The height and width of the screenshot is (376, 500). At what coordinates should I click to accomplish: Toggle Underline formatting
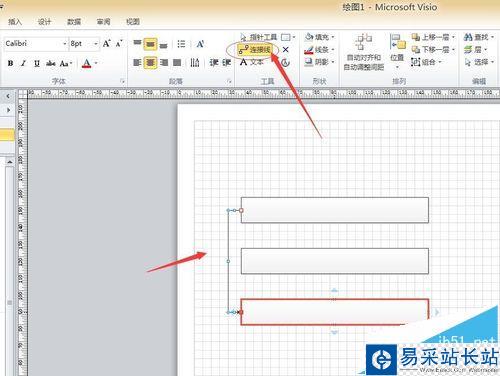click(x=37, y=63)
